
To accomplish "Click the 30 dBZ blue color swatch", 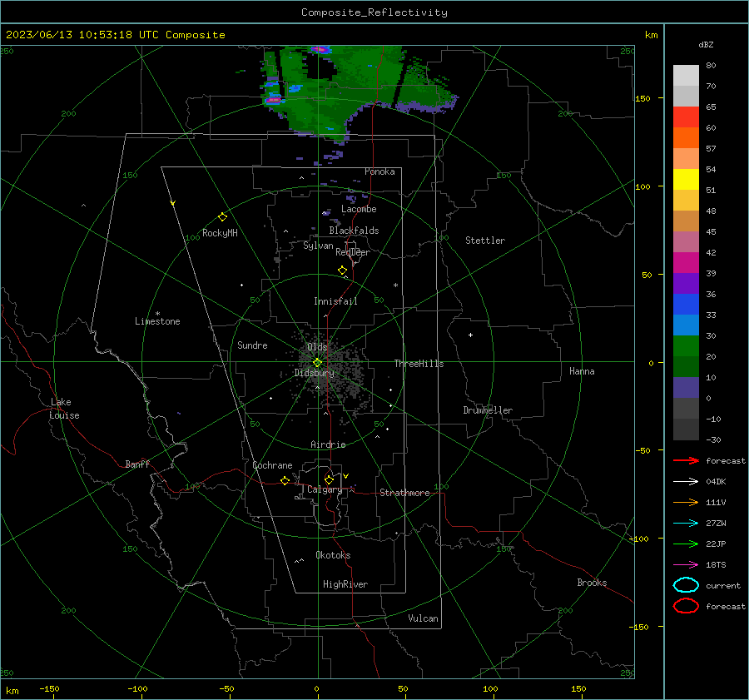I will pos(686,325).
